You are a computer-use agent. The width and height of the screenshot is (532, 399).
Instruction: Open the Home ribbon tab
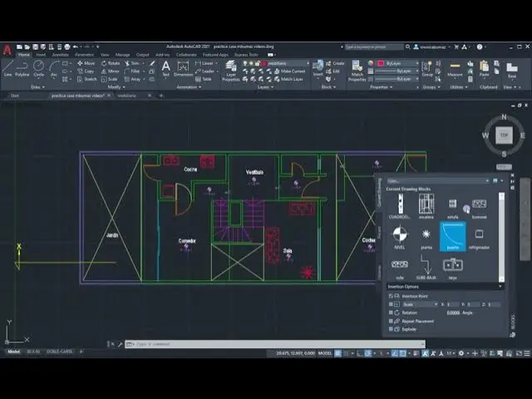[24, 55]
